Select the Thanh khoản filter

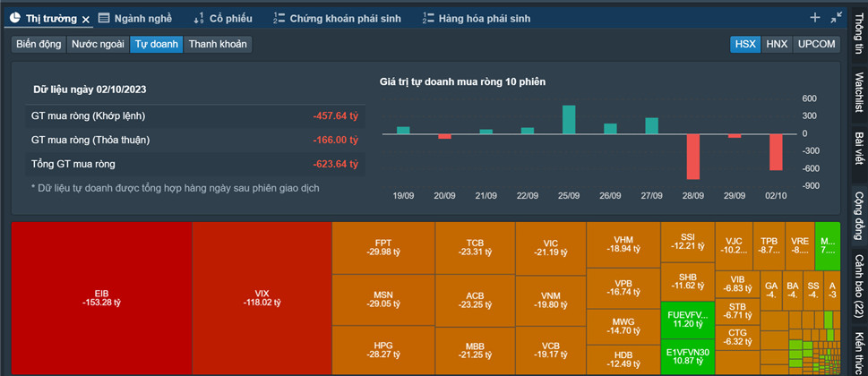pyautogui.click(x=218, y=44)
